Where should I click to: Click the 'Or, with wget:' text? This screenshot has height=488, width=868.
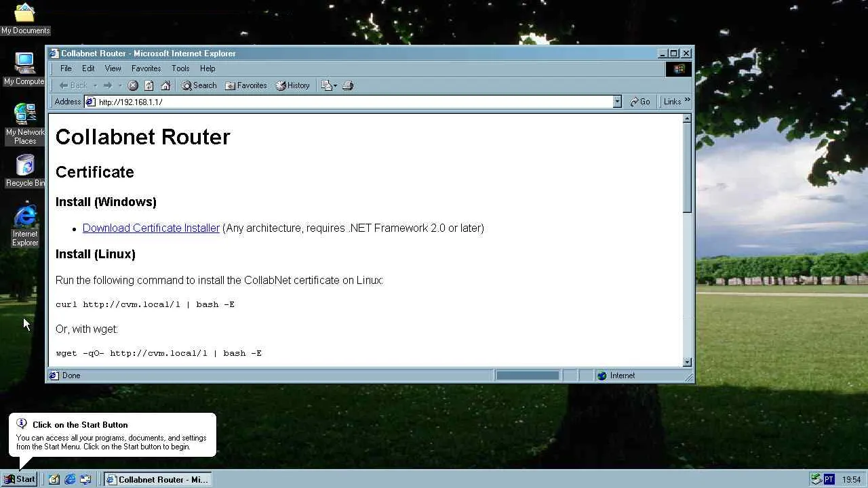[x=87, y=329]
